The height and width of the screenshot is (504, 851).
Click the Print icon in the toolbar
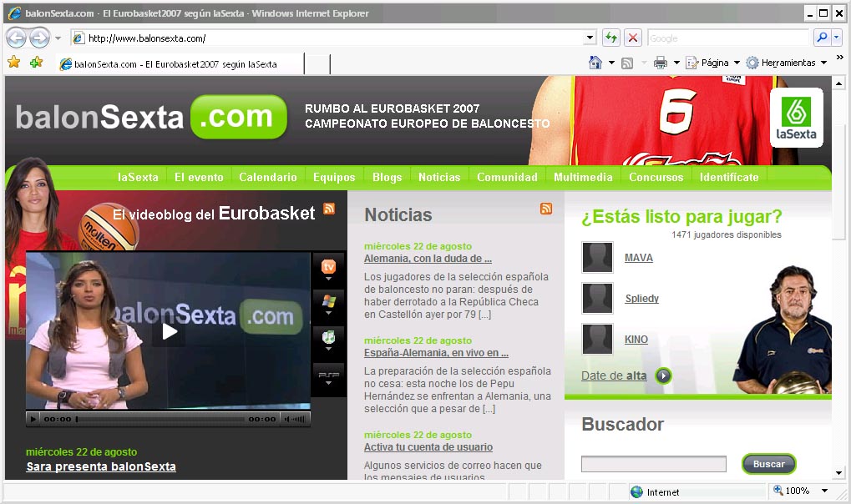[661, 63]
